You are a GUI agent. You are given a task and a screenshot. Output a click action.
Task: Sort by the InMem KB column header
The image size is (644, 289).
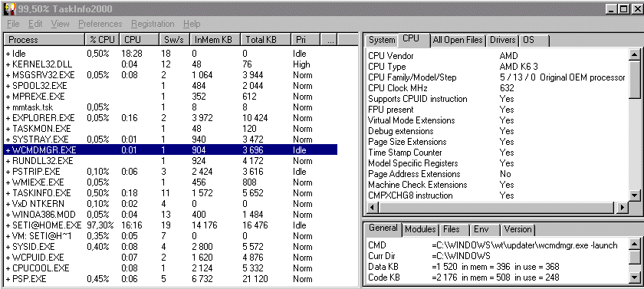pyautogui.click(x=215, y=40)
